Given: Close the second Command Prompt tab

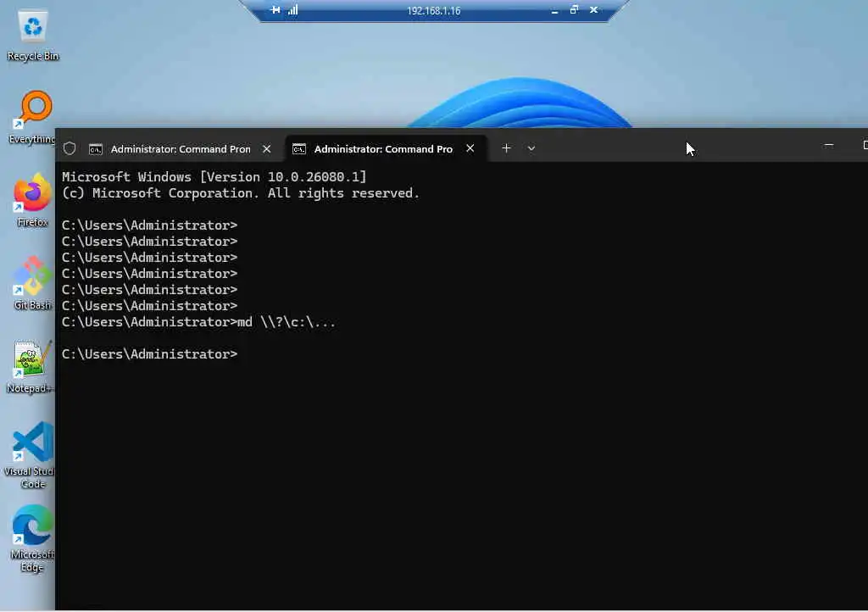Looking at the screenshot, I should pyautogui.click(x=470, y=148).
